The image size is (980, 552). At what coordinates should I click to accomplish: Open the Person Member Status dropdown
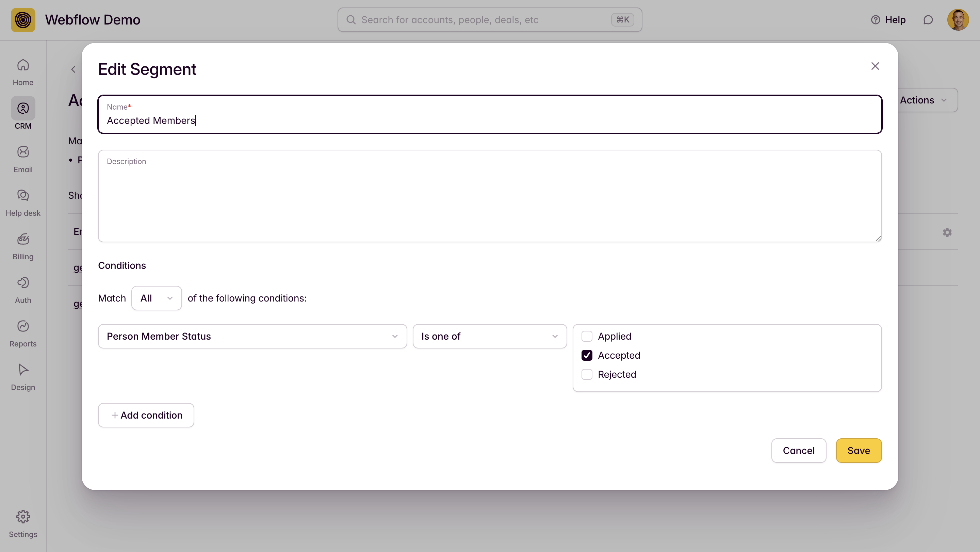pyautogui.click(x=252, y=336)
